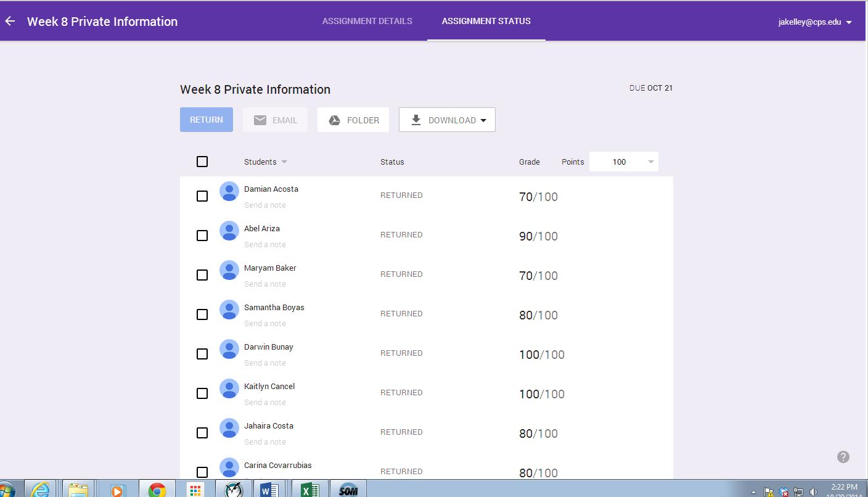Viewport: 868px width, 497px height.
Task: Open the Students sort dropdown
Action: tap(284, 162)
